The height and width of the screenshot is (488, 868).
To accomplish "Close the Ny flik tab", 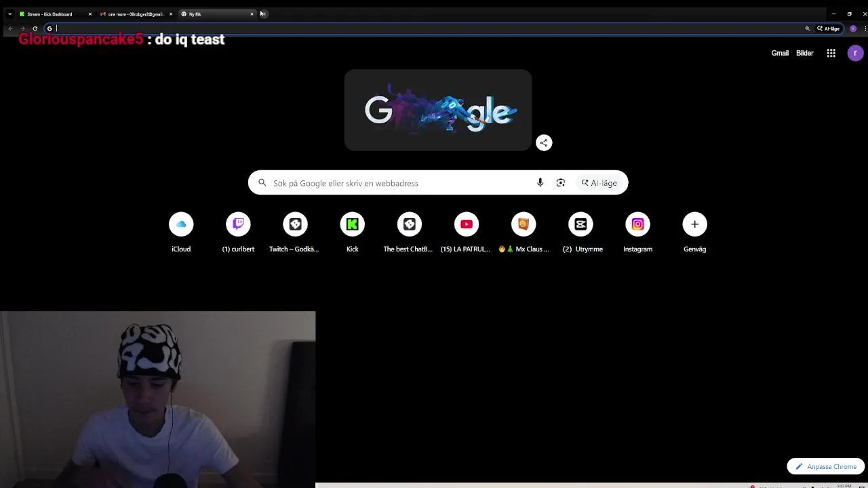I will (x=252, y=14).
